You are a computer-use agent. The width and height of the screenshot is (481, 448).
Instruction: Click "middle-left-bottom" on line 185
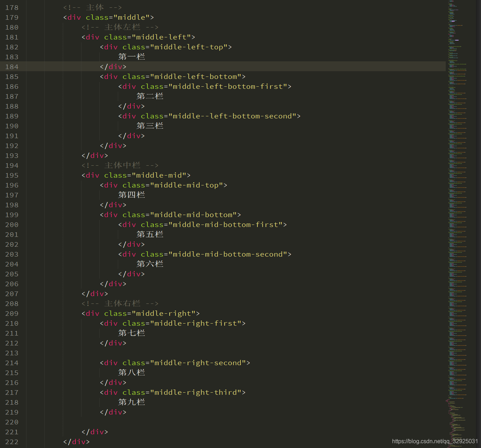[x=196, y=76]
